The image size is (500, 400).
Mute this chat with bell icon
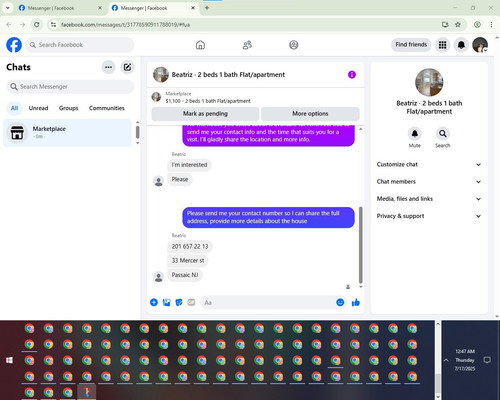tap(415, 134)
